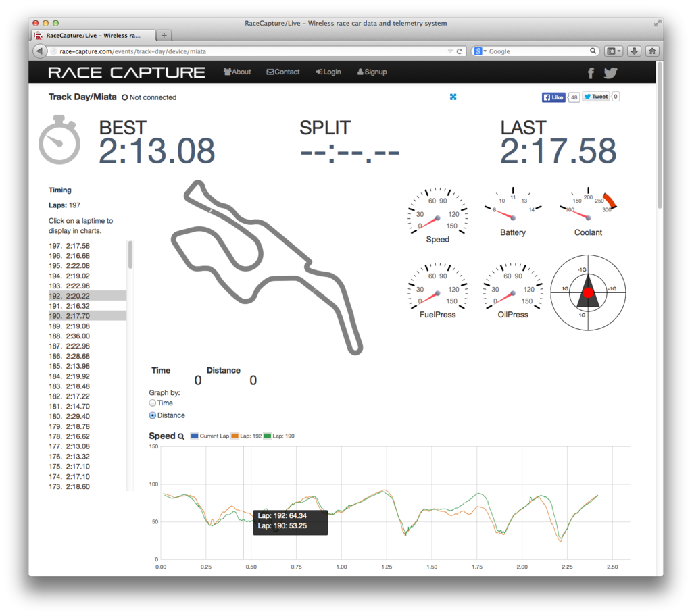Click the Facebook icon in header

[x=591, y=73]
